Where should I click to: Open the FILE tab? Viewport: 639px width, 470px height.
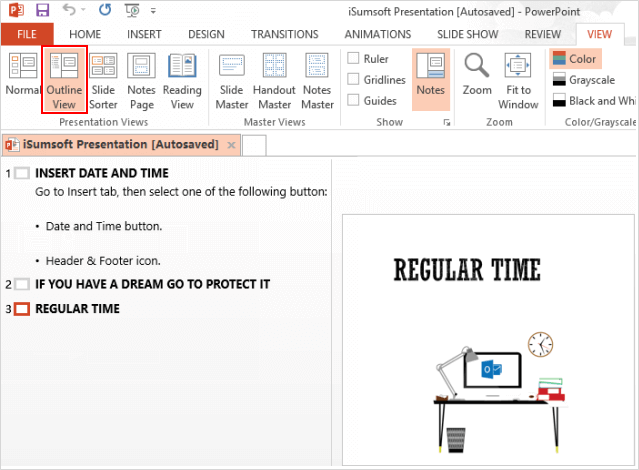(x=26, y=34)
